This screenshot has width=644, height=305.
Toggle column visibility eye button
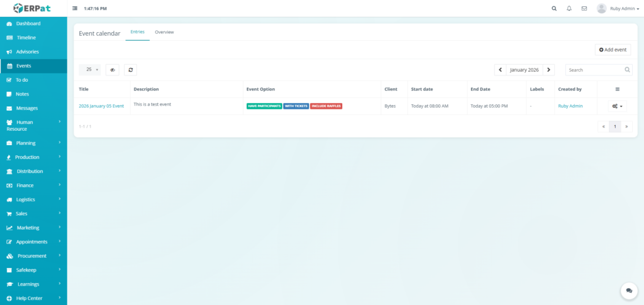113,70
